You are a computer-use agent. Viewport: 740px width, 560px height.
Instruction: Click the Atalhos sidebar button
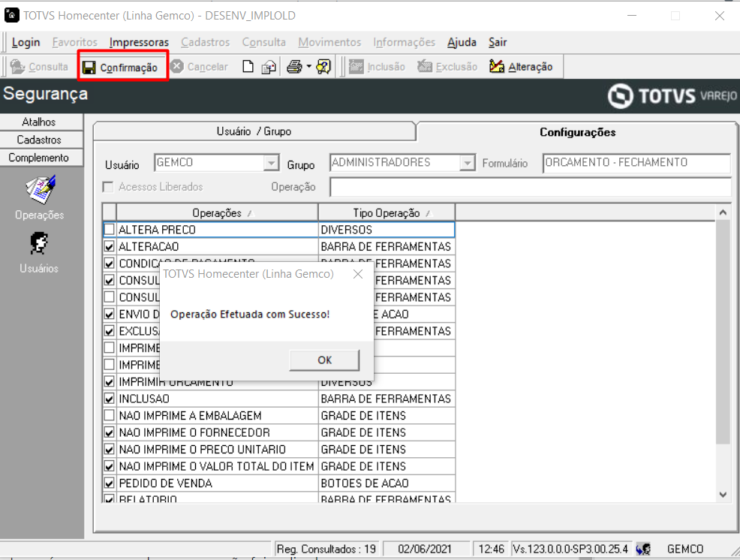pyautogui.click(x=41, y=122)
